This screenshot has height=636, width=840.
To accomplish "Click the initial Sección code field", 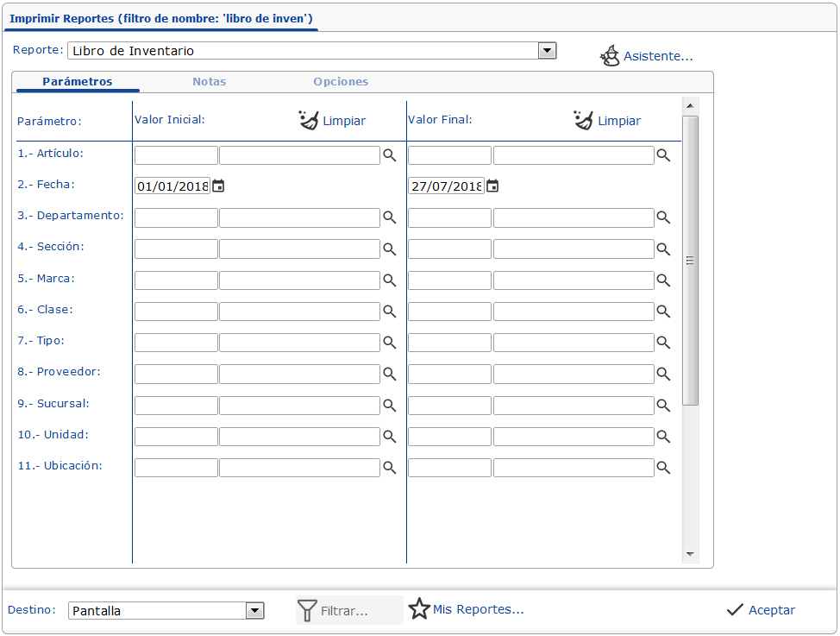I will (176, 249).
